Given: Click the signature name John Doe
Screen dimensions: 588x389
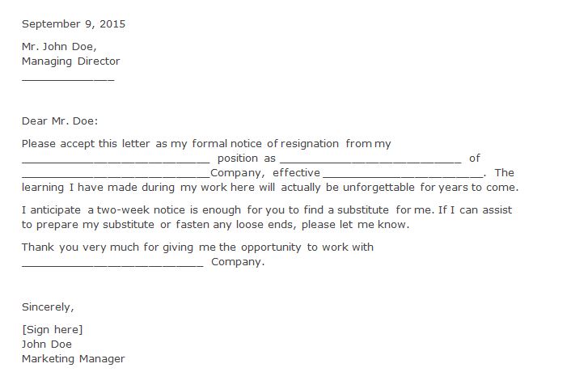Looking at the screenshot, I should (x=47, y=345).
